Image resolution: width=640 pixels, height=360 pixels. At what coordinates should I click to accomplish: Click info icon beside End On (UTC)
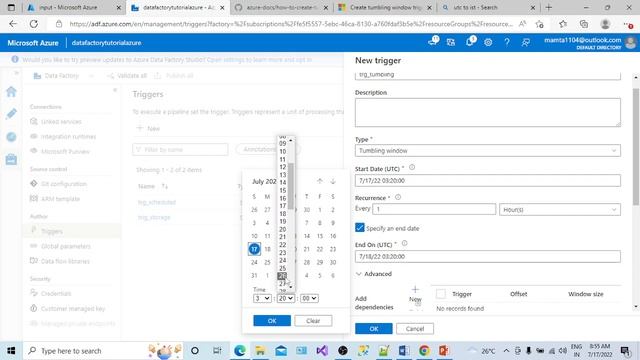pyautogui.click(x=404, y=243)
